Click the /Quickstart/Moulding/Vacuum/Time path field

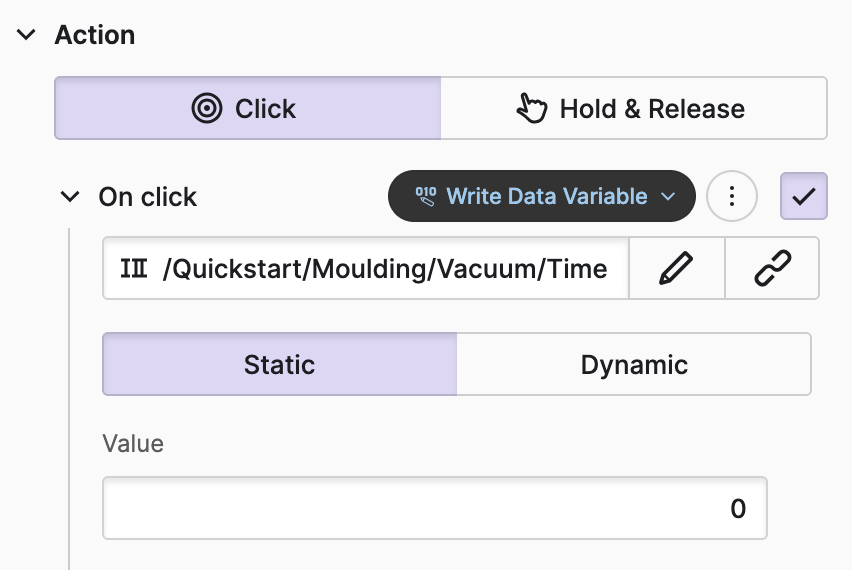pos(385,269)
